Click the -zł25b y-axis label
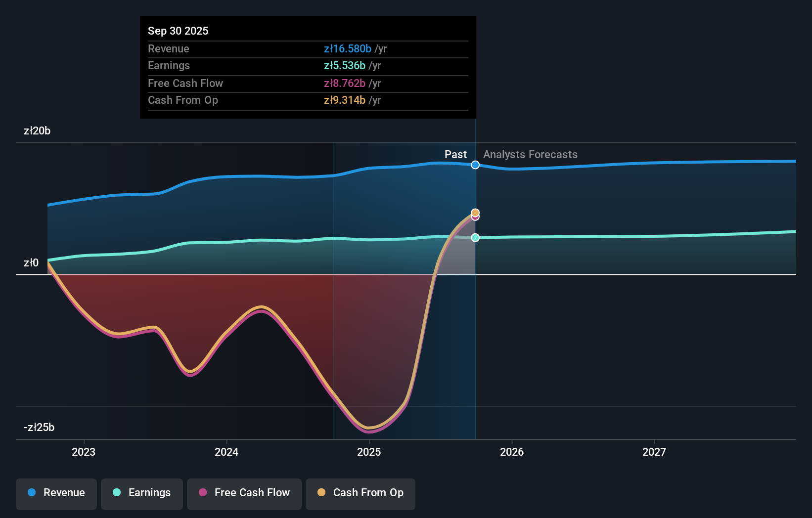Viewport: 812px width, 518px height. coord(39,428)
